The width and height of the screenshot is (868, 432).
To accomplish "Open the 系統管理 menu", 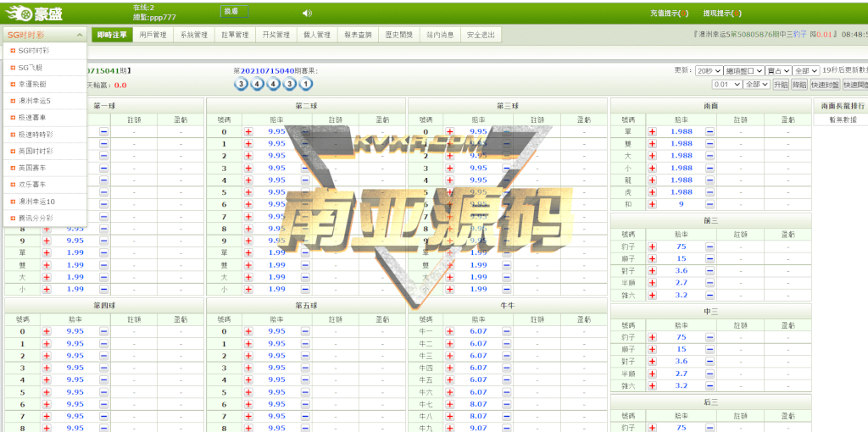I will (194, 35).
